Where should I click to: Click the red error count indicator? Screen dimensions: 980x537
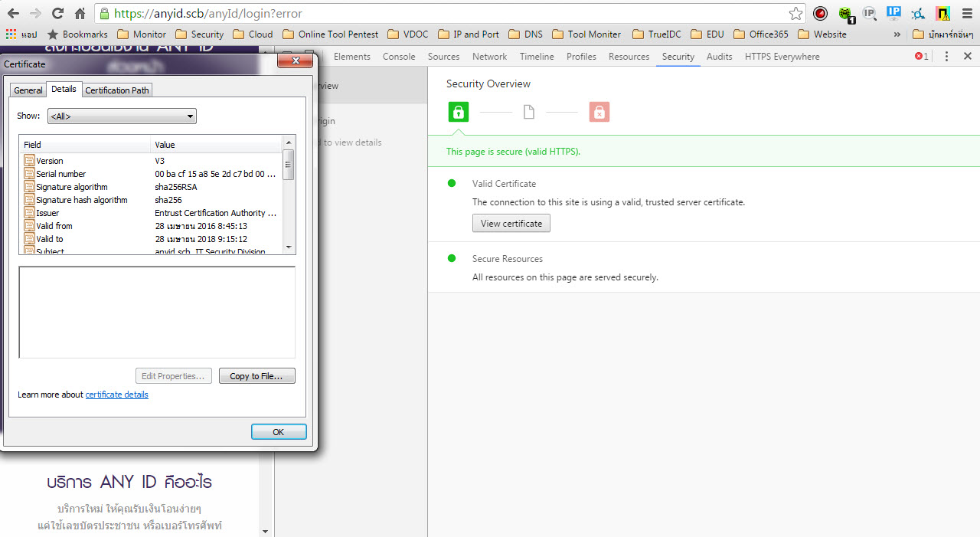point(922,57)
